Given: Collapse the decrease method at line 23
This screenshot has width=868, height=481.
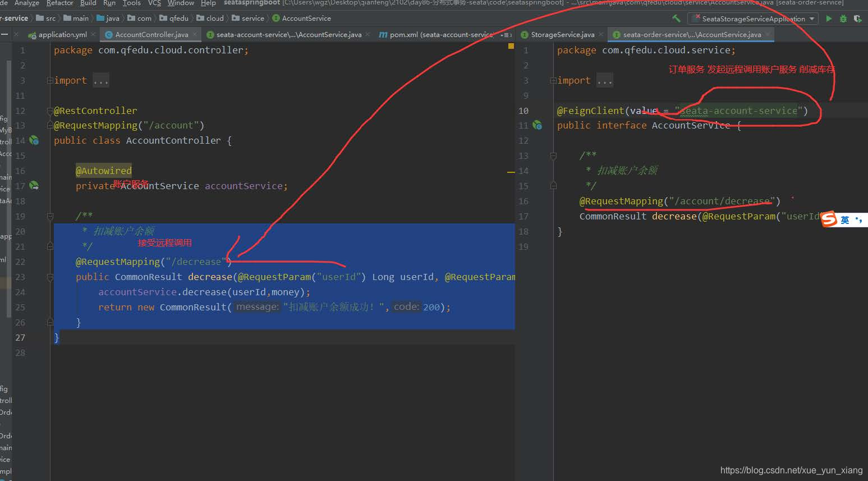Looking at the screenshot, I should (50, 277).
